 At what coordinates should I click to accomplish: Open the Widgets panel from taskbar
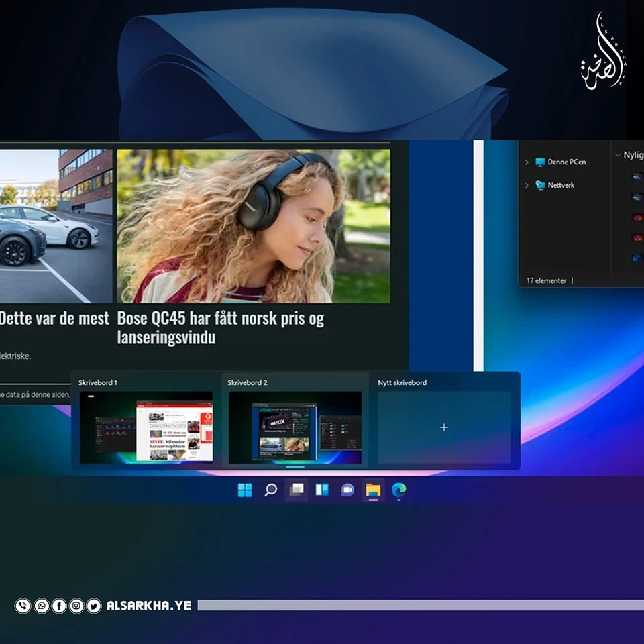[322, 490]
